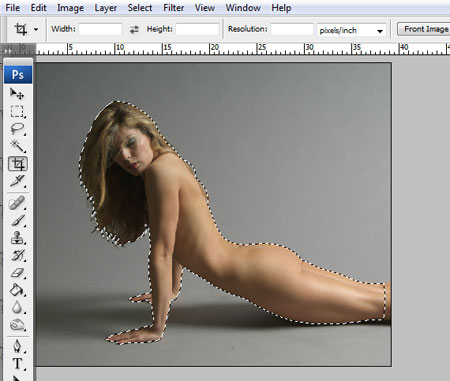Select the Rectangular Marquee tool

coord(17,111)
